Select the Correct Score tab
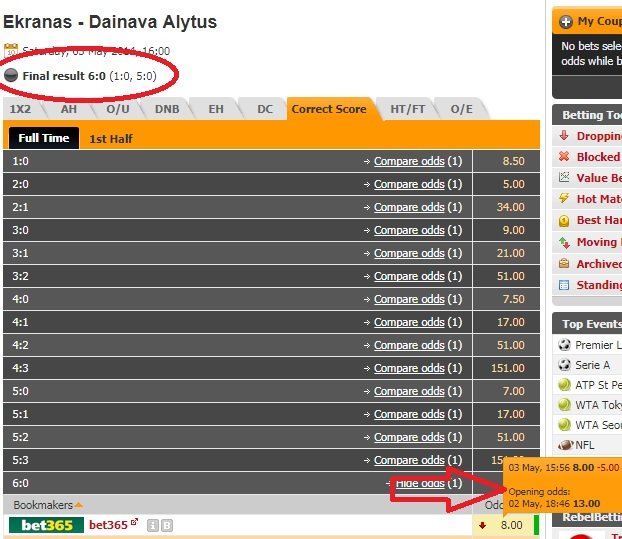The height and width of the screenshot is (539, 622). point(329,109)
